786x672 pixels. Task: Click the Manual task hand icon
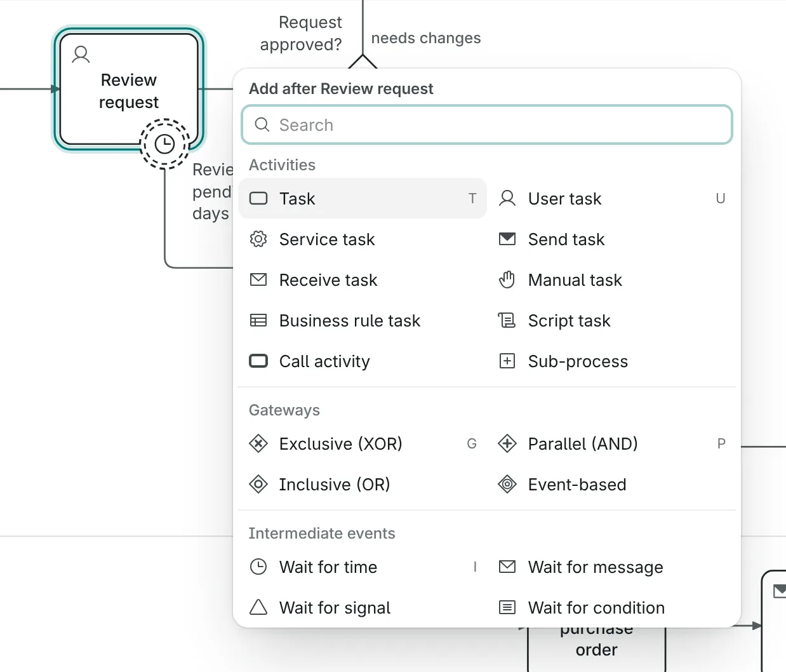point(507,279)
